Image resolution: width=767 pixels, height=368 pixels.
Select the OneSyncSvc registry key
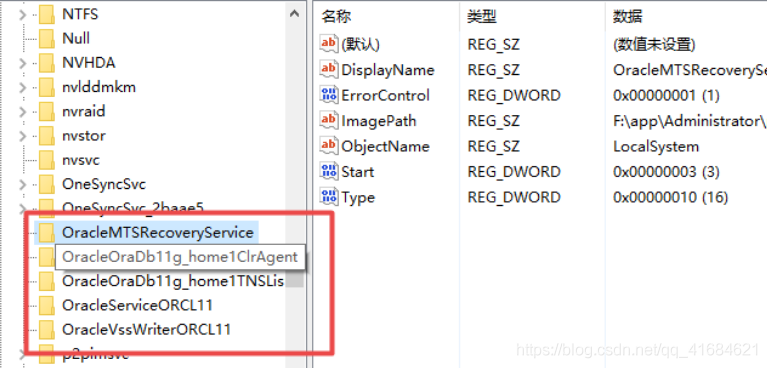104,184
